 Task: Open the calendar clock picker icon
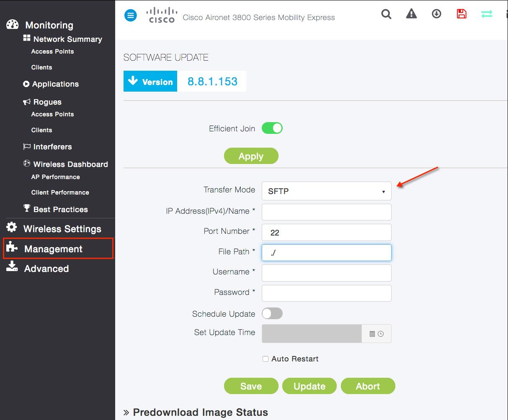pyautogui.click(x=376, y=334)
